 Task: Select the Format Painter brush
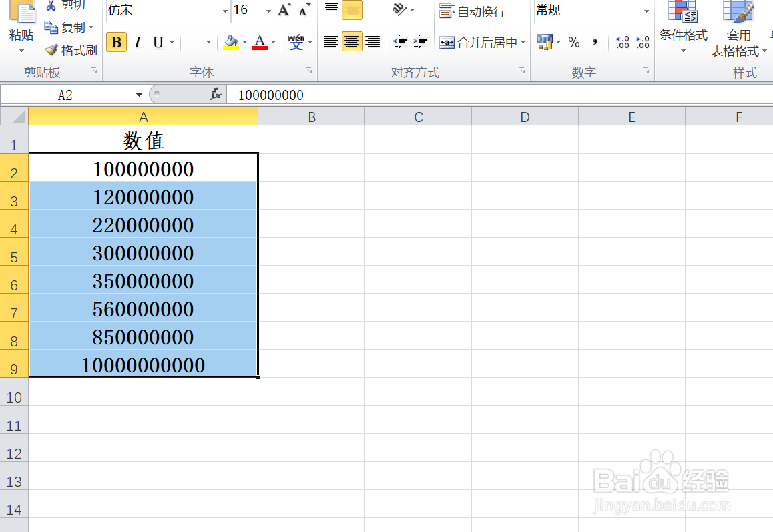[x=51, y=50]
